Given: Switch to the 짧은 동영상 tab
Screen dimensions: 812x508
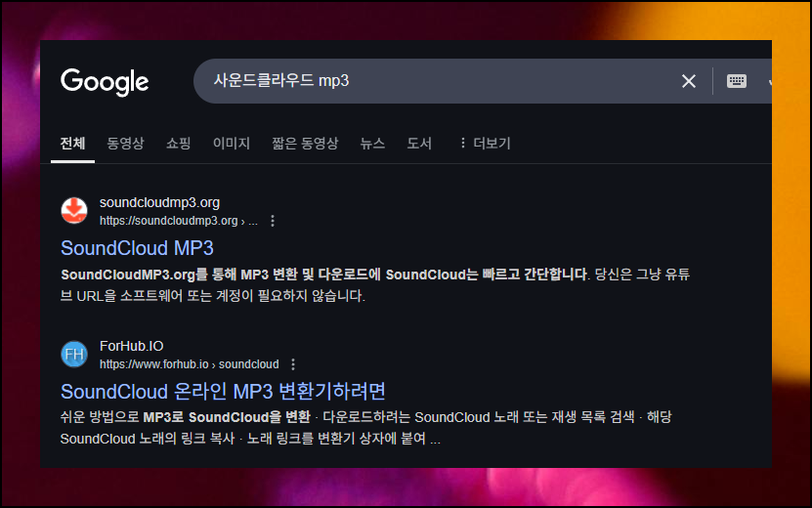Looking at the screenshot, I should click(x=305, y=144).
